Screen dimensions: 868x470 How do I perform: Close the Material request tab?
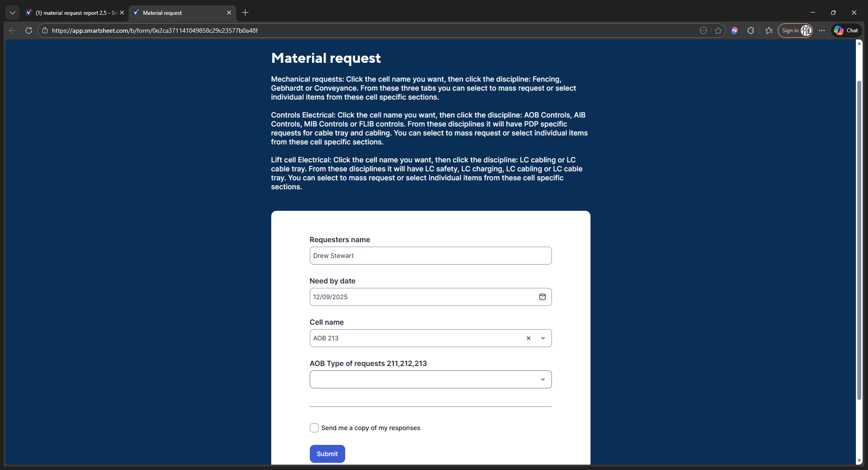pos(229,13)
